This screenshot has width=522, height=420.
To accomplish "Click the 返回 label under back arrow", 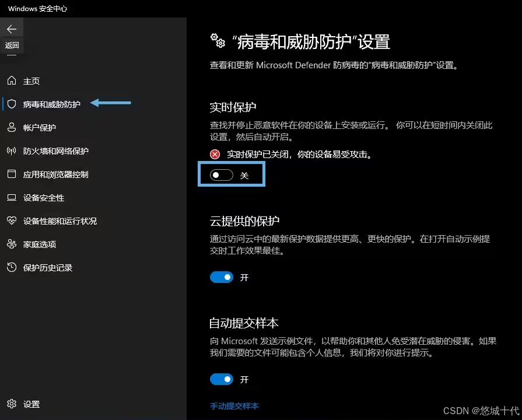I will pos(12,45).
